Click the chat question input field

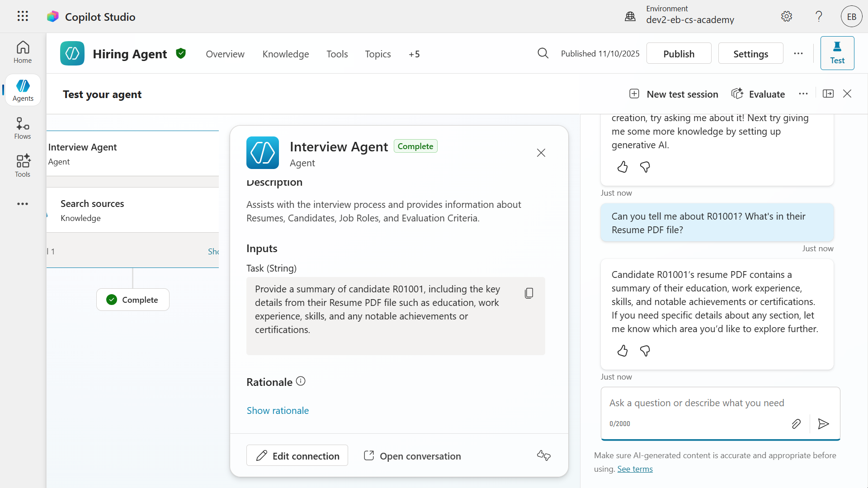(720, 403)
